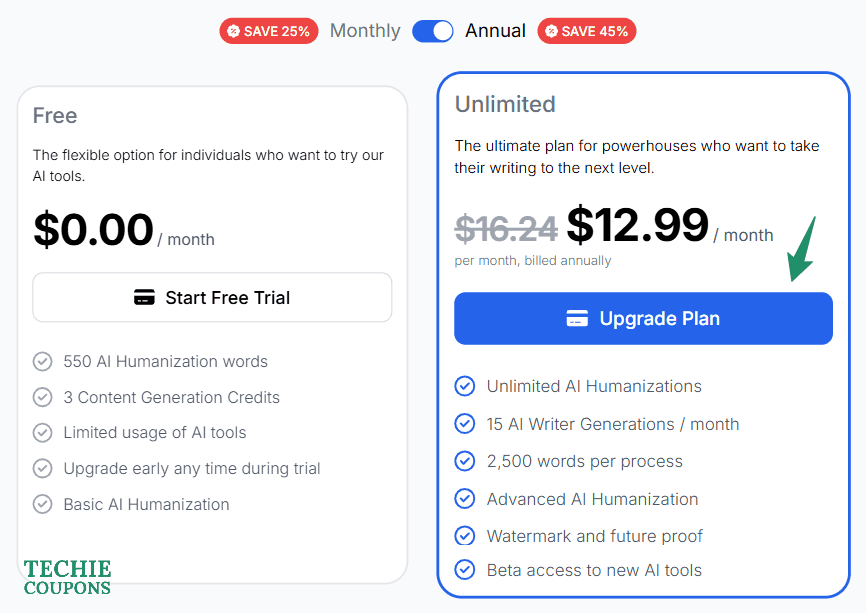Click the SAVE 25% badge

pos(267,31)
